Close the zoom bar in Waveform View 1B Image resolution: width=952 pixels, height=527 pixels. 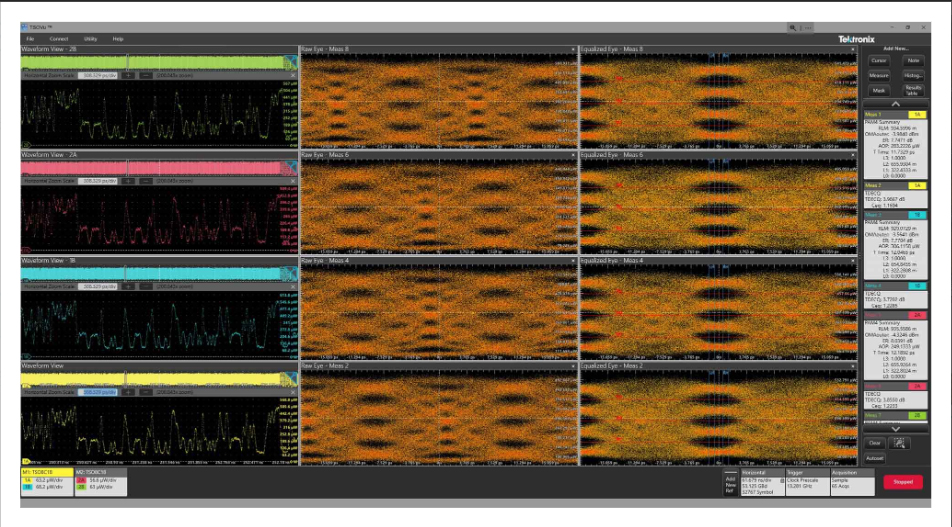[293, 287]
